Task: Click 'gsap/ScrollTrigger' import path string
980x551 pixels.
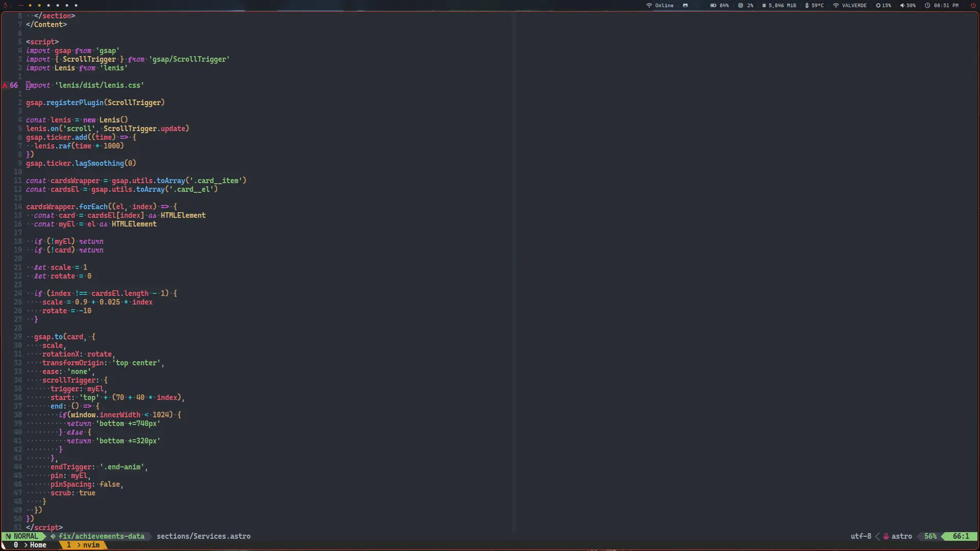Action: tap(189, 59)
